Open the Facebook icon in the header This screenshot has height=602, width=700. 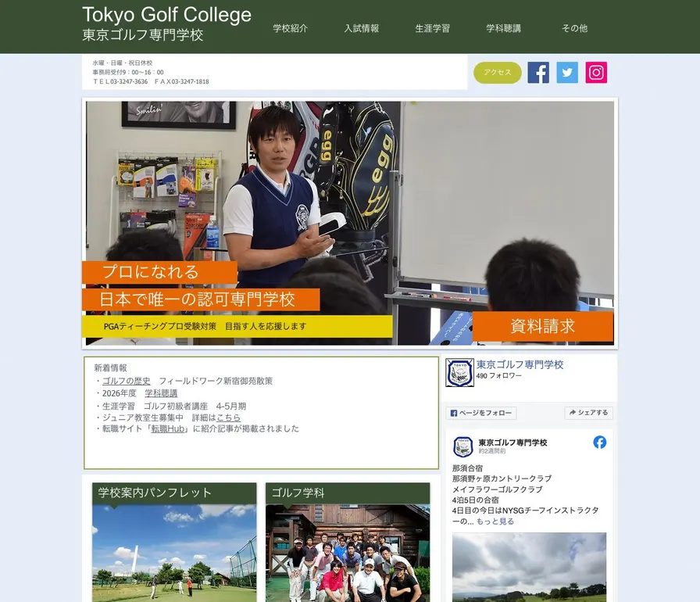(538, 73)
